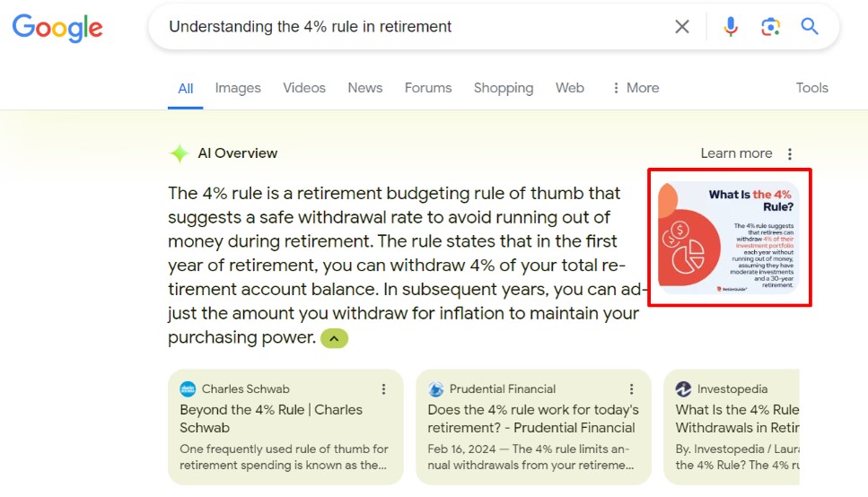The height and width of the screenshot is (497, 868).
Task: Open the News results tab
Action: (365, 88)
